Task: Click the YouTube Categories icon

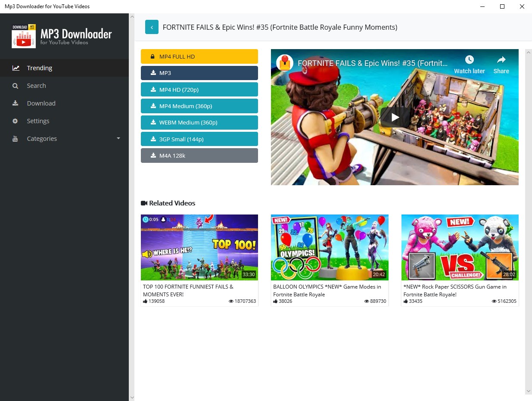Action: coord(16,139)
